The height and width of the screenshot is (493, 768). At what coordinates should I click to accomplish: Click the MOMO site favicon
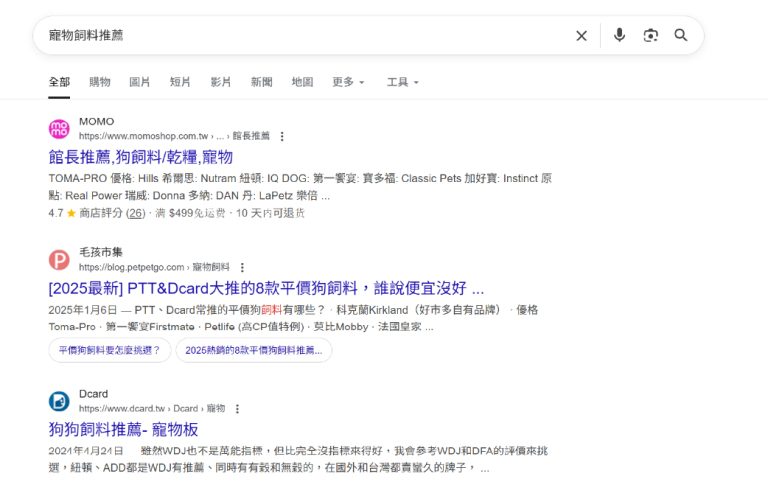click(60, 129)
